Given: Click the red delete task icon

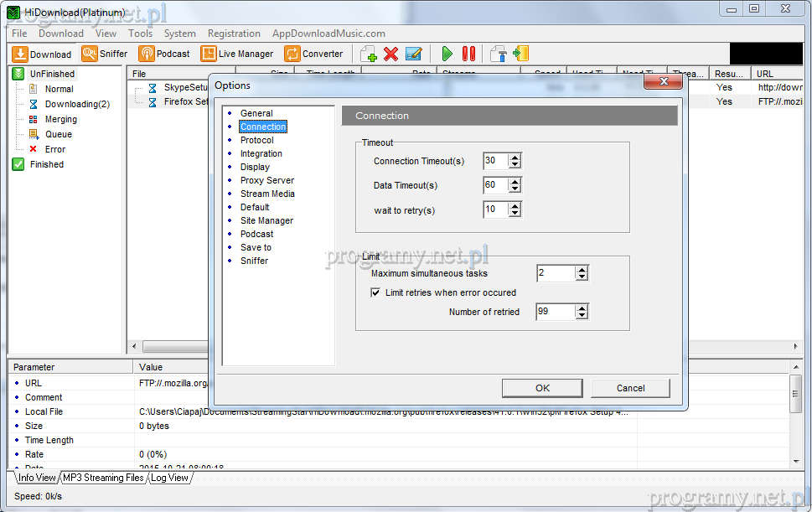Looking at the screenshot, I should (x=390, y=54).
